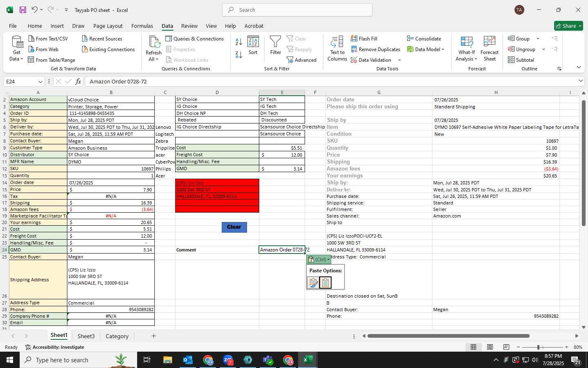The width and height of the screenshot is (588, 368).
Task: Click the green Share button
Action: 568,26
